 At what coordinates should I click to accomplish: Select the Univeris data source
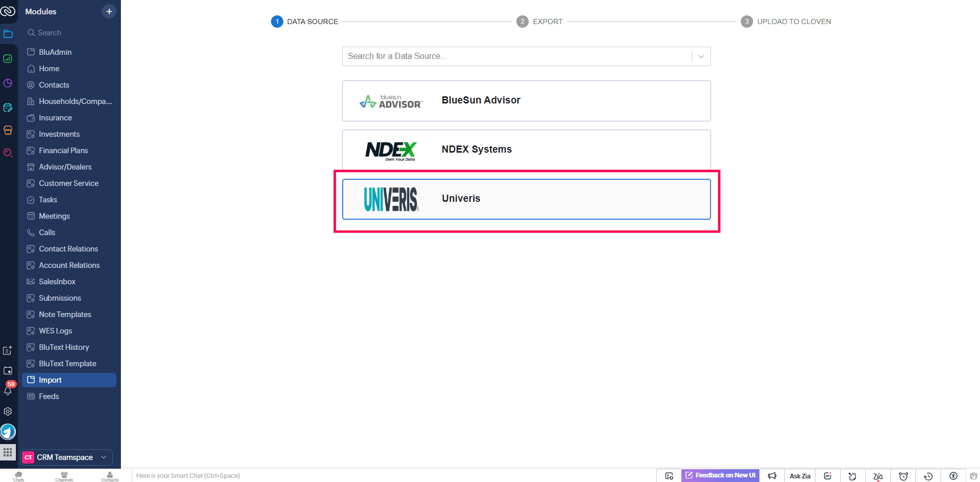click(526, 199)
